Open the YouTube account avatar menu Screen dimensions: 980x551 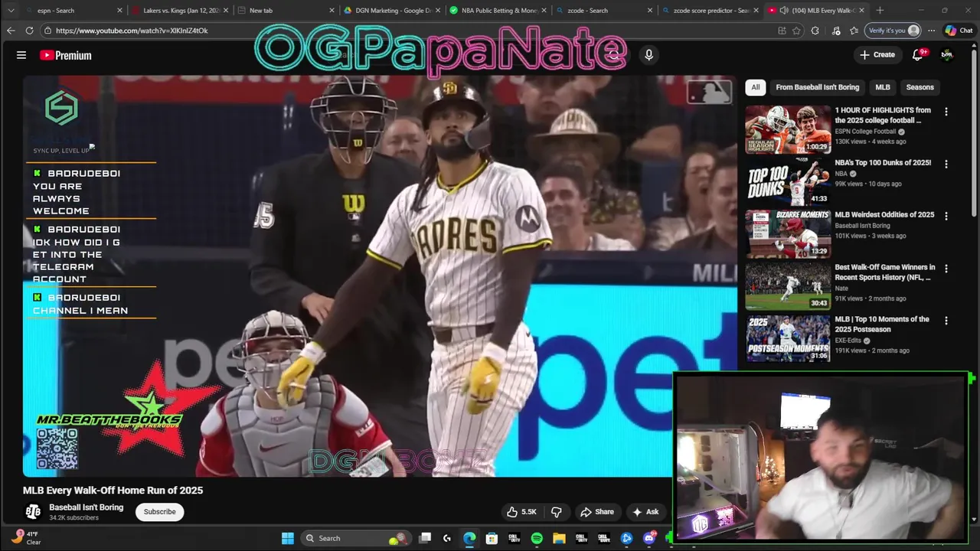[947, 54]
